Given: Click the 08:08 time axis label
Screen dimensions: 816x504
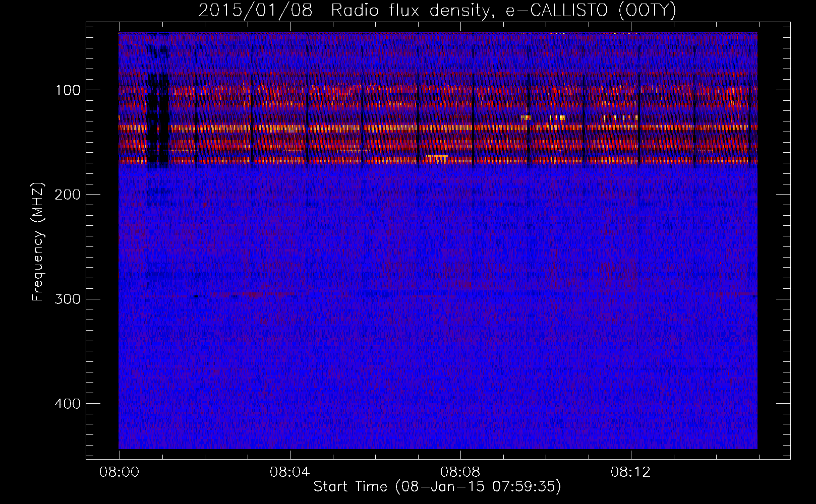Looking at the screenshot, I should coord(460,472).
